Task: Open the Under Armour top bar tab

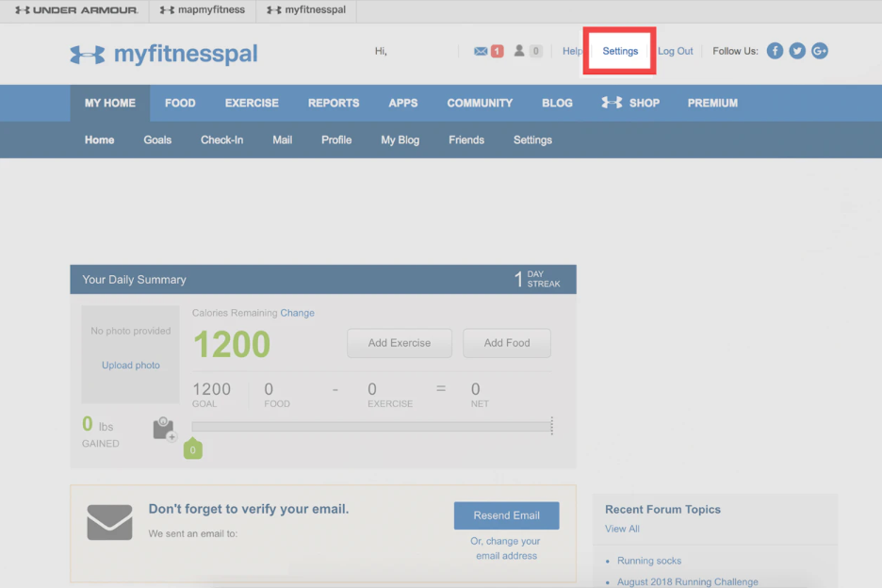Action: coord(76,10)
